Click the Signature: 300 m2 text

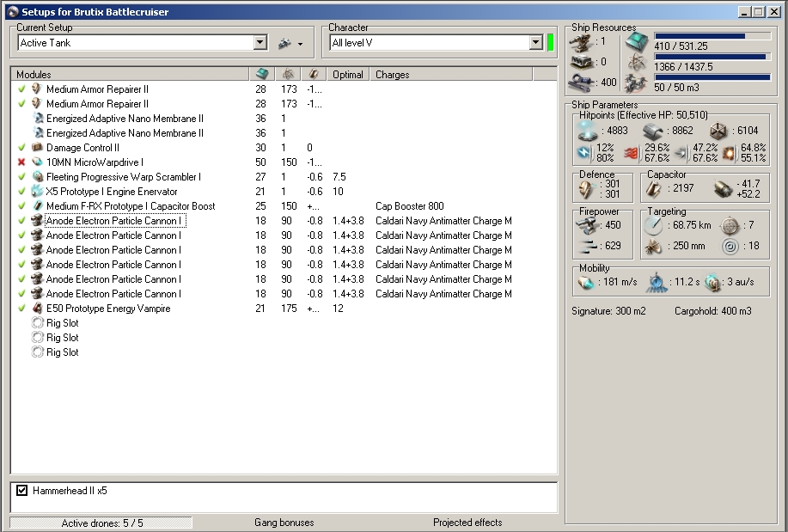608,311
